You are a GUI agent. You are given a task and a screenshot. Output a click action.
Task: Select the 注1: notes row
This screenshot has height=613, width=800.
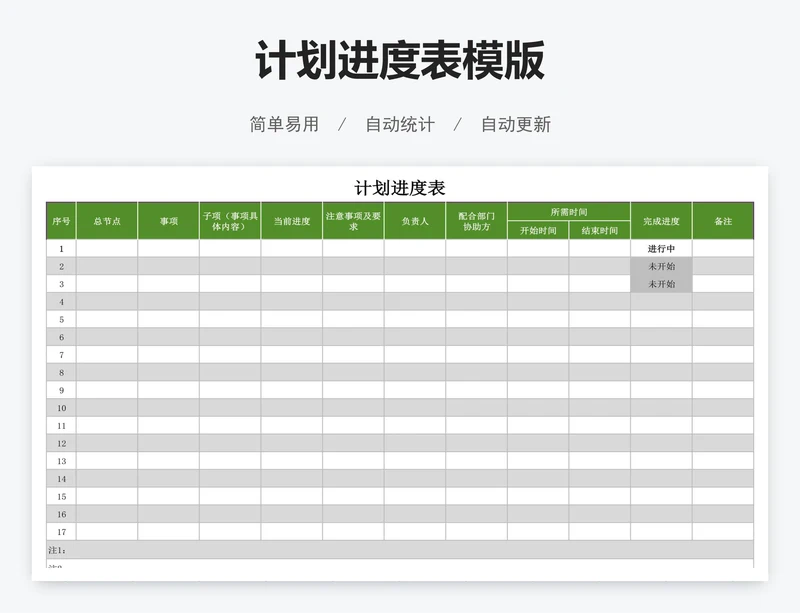click(x=400, y=550)
